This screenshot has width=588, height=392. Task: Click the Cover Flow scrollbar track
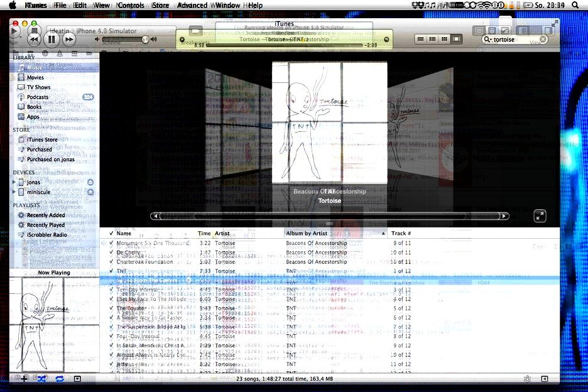pyautogui.click(x=329, y=216)
